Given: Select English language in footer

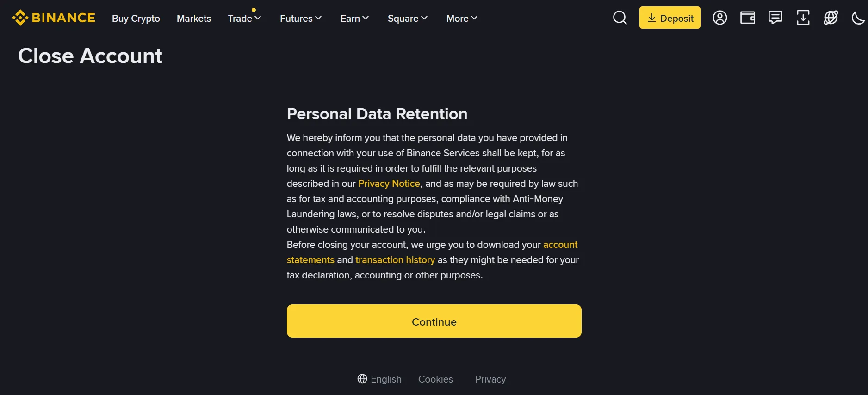Looking at the screenshot, I should [x=379, y=379].
